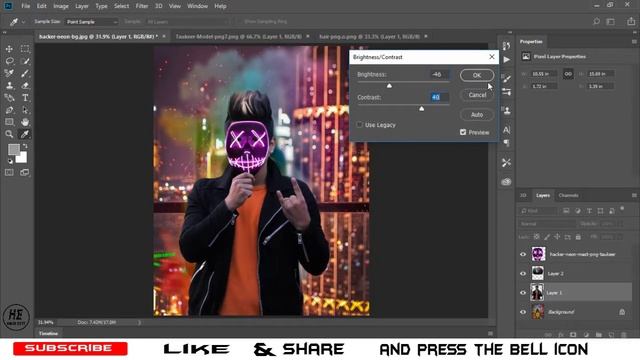Select the Rectangular Marquee tool

(x=25, y=49)
